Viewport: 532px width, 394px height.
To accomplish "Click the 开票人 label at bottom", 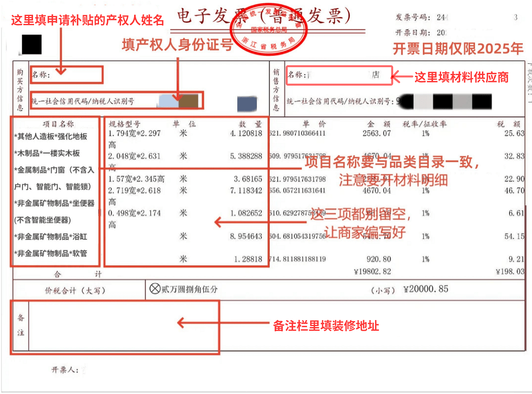I will [65, 369].
